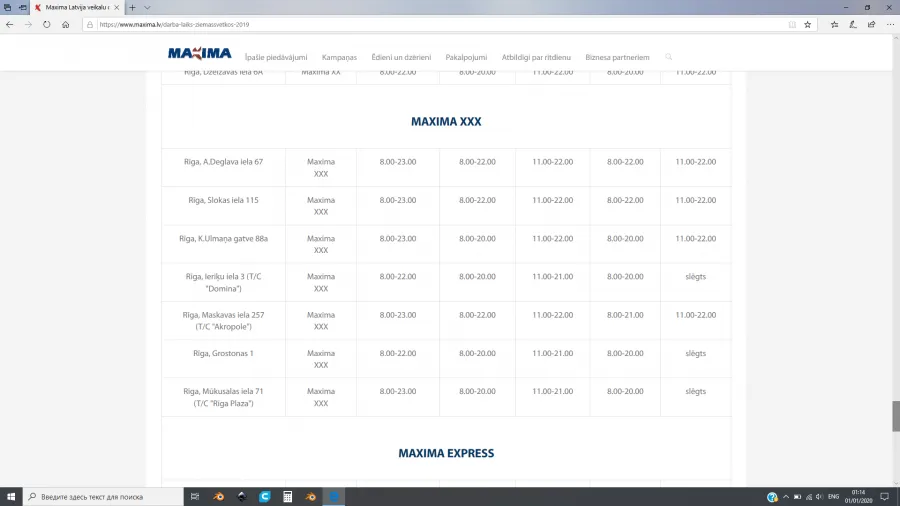Focus the address bar URL
The width and height of the screenshot is (900, 506).
(174, 25)
